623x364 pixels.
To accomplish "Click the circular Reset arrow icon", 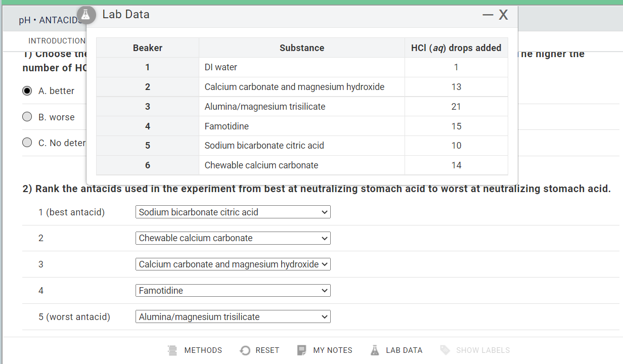I will tap(245, 350).
